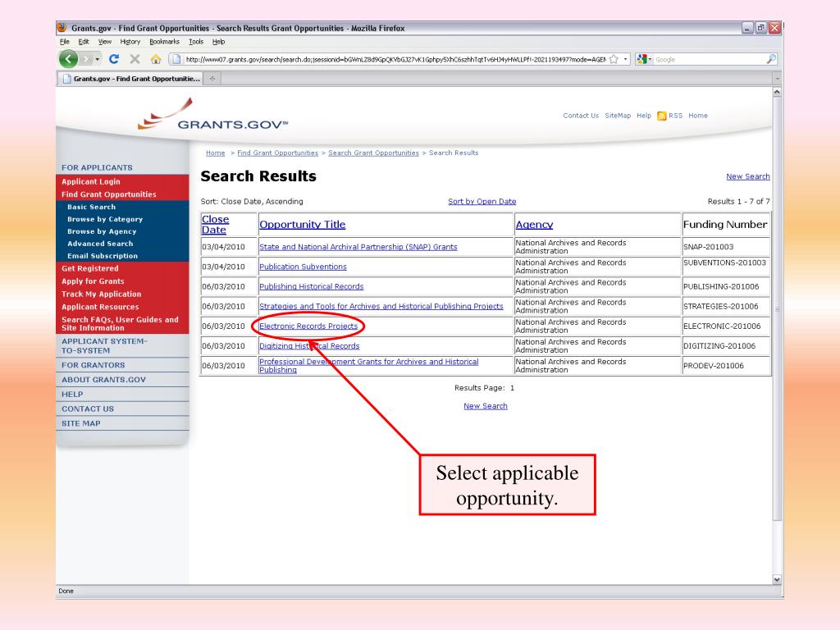
Task: Click inside the Google search field
Action: [709, 59]
